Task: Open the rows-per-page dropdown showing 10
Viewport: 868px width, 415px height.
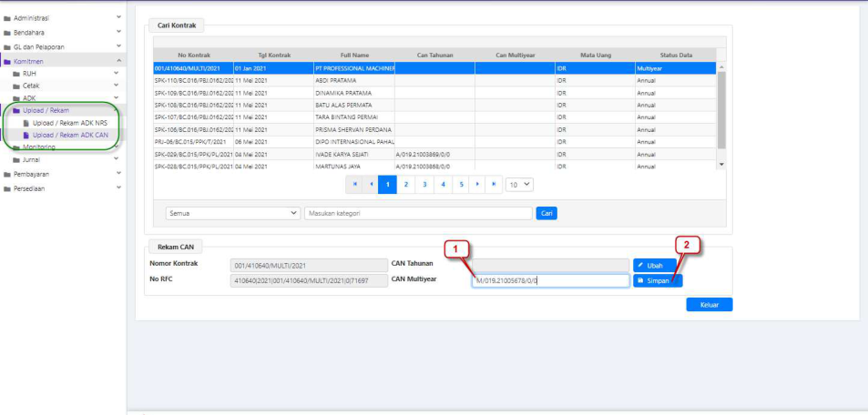Action: click(x=520, y=184)
